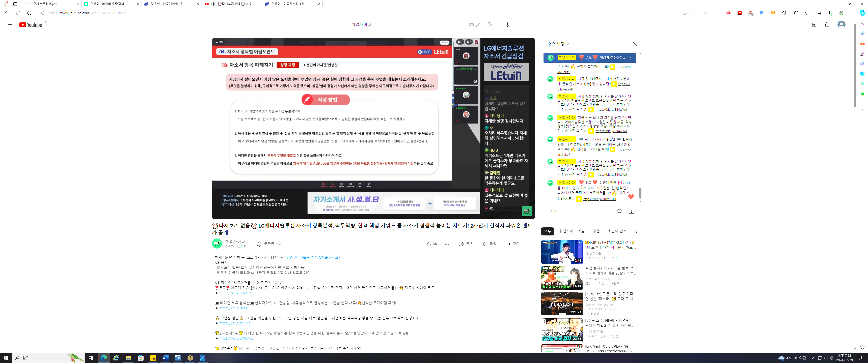Screen dimensions: 868x363
Task: Click the page vertical scrollbar thumb
Action: click(855, 65)
